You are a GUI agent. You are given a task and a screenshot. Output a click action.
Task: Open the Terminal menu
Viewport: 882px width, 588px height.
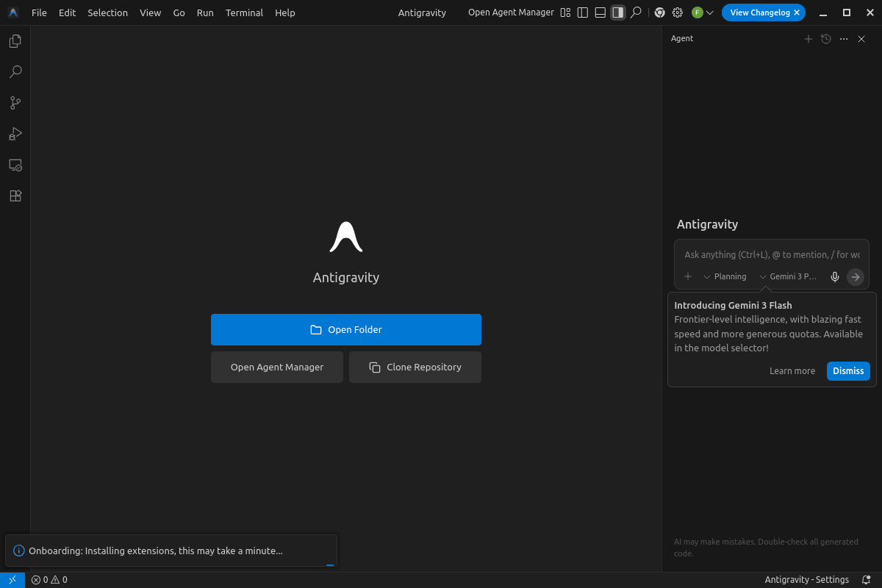point(244,12)
